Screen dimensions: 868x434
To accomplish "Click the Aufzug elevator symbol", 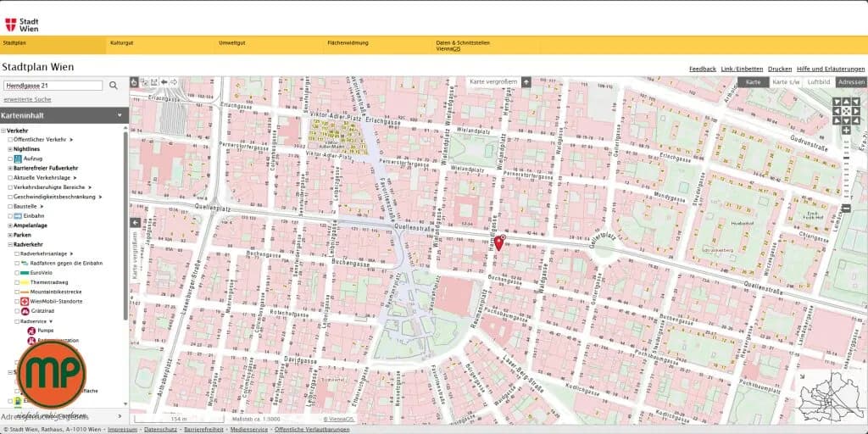I will [18, 159].
